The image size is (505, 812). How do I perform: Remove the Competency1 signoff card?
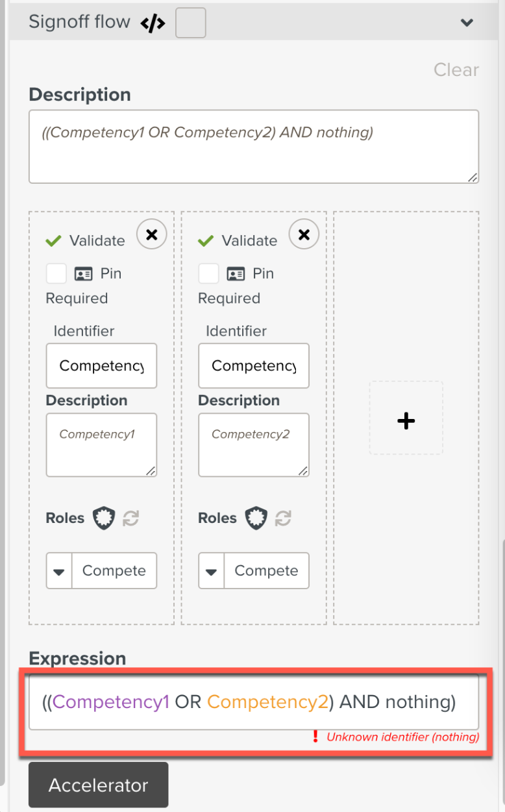(152, 235)
